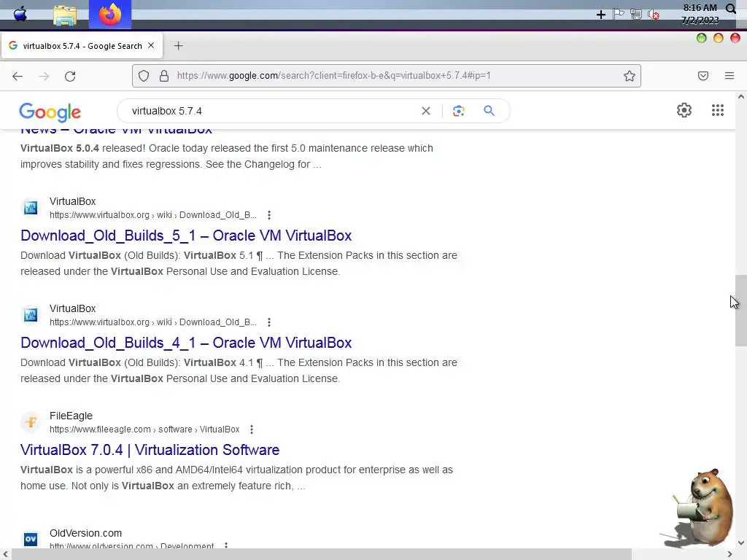Click the Firefox taskbar icon
This screenshot has height=560, width=747.
point(110,15)
